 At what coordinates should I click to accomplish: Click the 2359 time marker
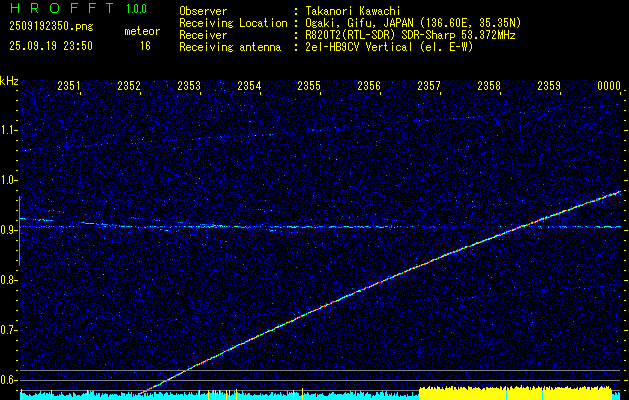[x=549, y=86]
